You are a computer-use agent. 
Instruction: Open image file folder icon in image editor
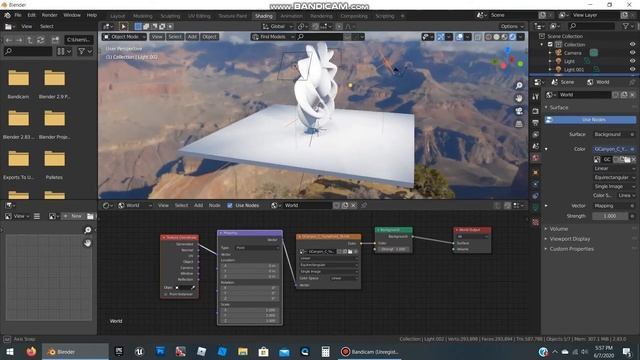point(90,216)
